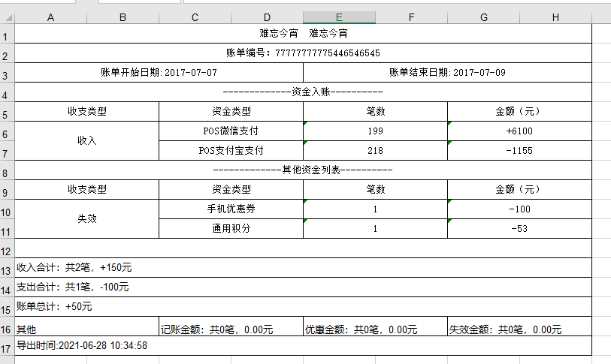
Task: Click 资金类型 header in row 9
Action: [x=231, y=189]
